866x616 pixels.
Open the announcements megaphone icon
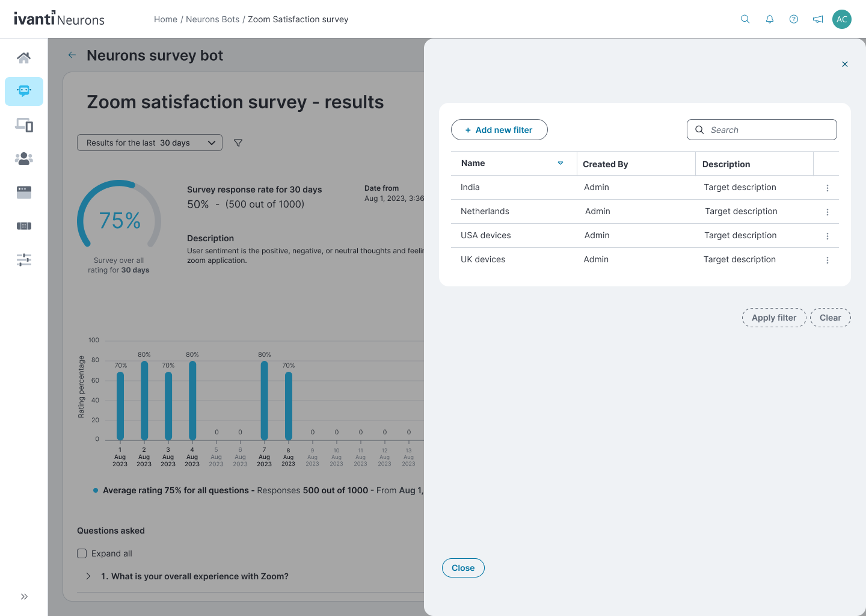click(x=818, y=19)
